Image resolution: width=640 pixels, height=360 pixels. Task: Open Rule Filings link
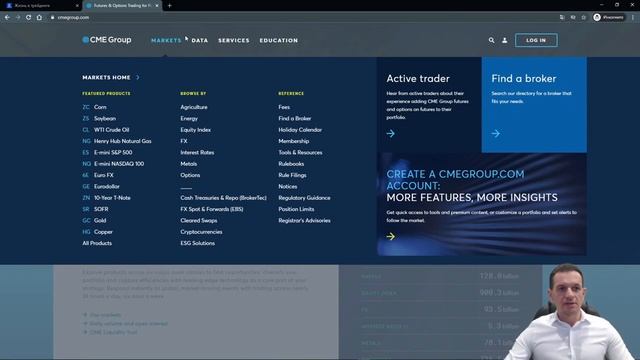pos(292,175)
